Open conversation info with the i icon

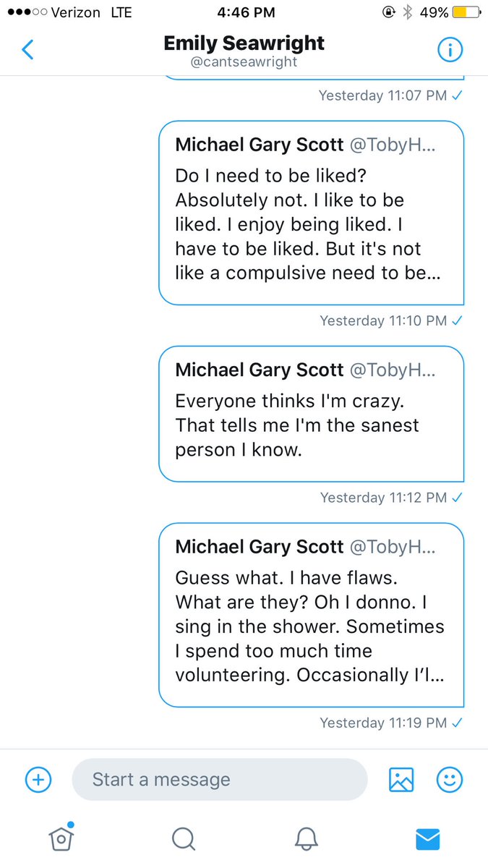click(x=450, y=50)
